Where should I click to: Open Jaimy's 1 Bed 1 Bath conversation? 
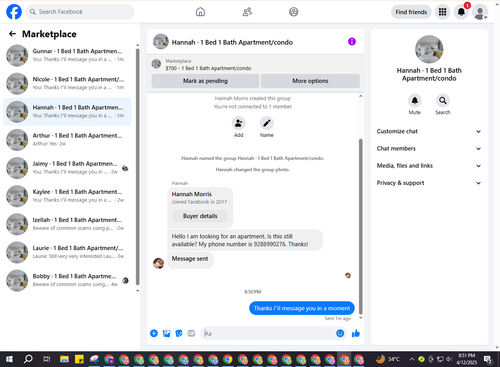pos(67,168)
